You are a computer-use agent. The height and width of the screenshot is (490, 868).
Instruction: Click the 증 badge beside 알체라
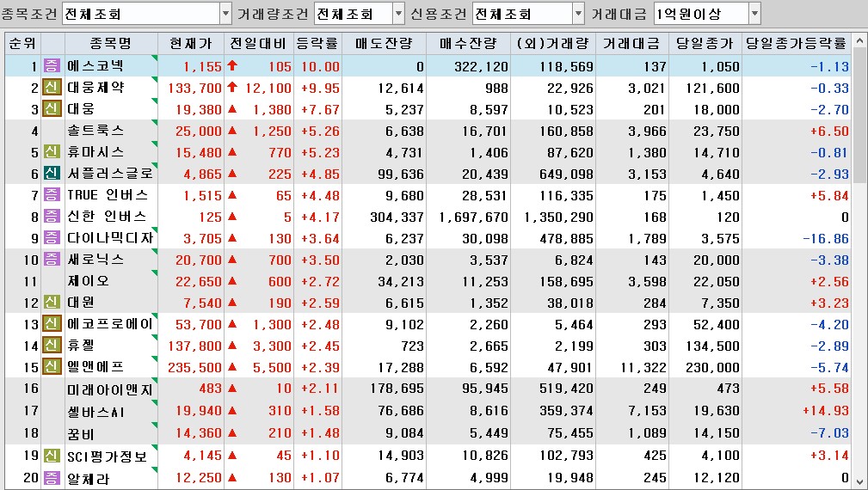tap(52, 478)
